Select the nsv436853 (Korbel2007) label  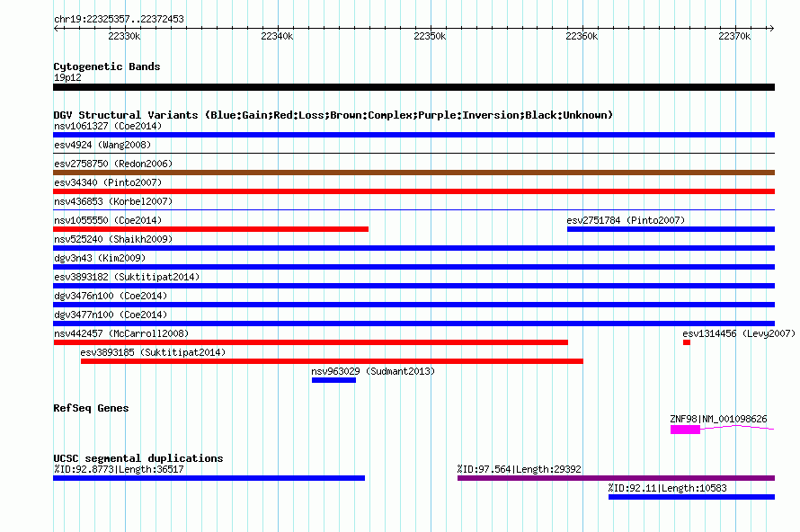pos(113,201)
